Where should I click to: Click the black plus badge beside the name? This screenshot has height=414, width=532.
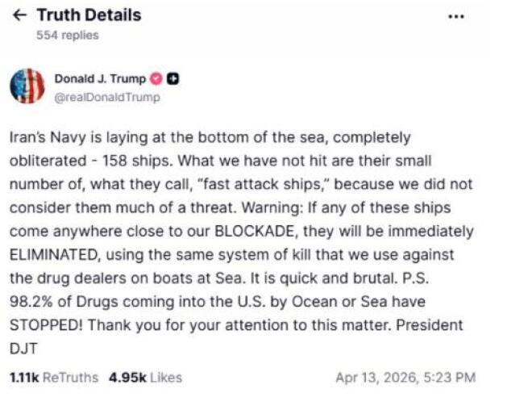173,79
